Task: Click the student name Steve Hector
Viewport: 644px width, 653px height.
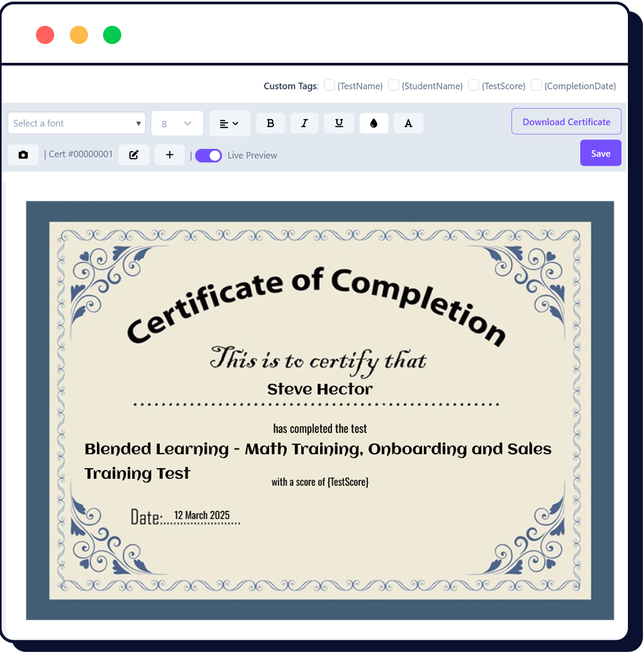Action: pyautogui.click(x=320, y=389)
